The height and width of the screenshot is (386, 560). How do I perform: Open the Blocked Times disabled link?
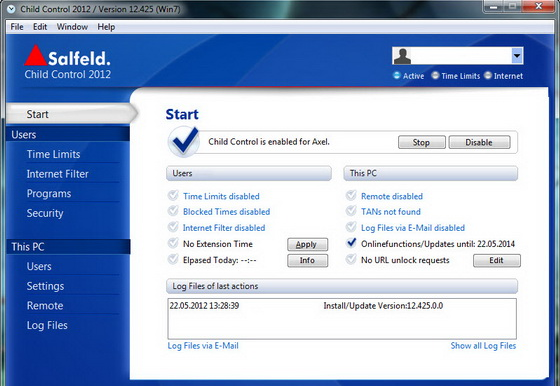226,212
